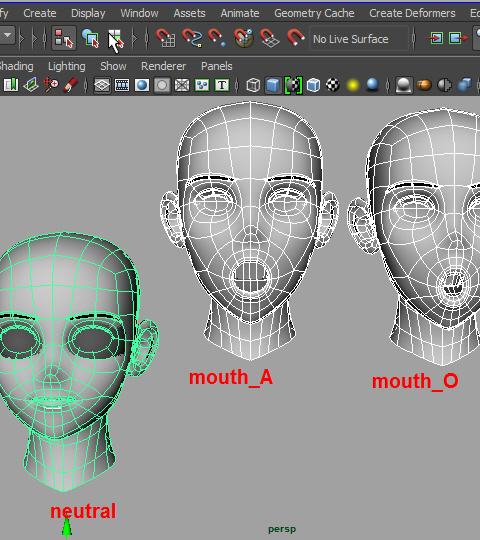This screenshot has height=540, width=480.
Task: Open the Window menu
Action: pos(139,13)
